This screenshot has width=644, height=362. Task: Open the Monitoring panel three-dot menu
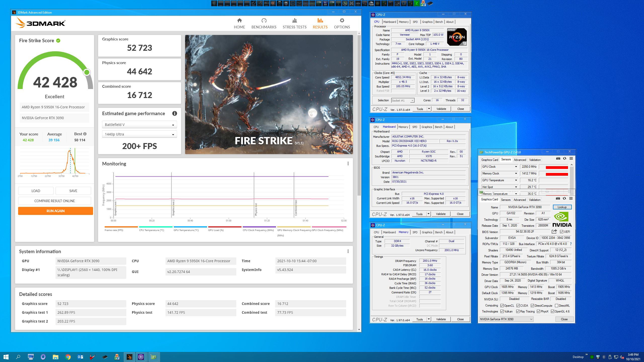(348, 164)
